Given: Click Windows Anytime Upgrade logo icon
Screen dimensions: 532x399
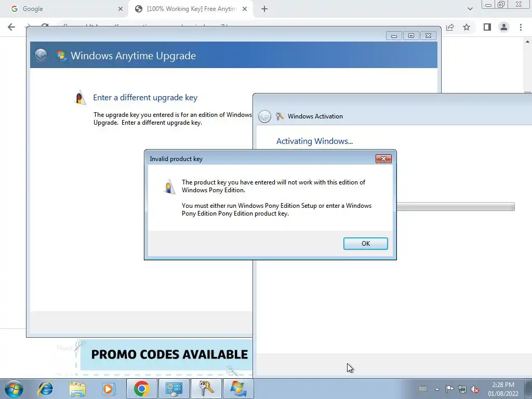Looking at the screenshot, I should point(61,55).
